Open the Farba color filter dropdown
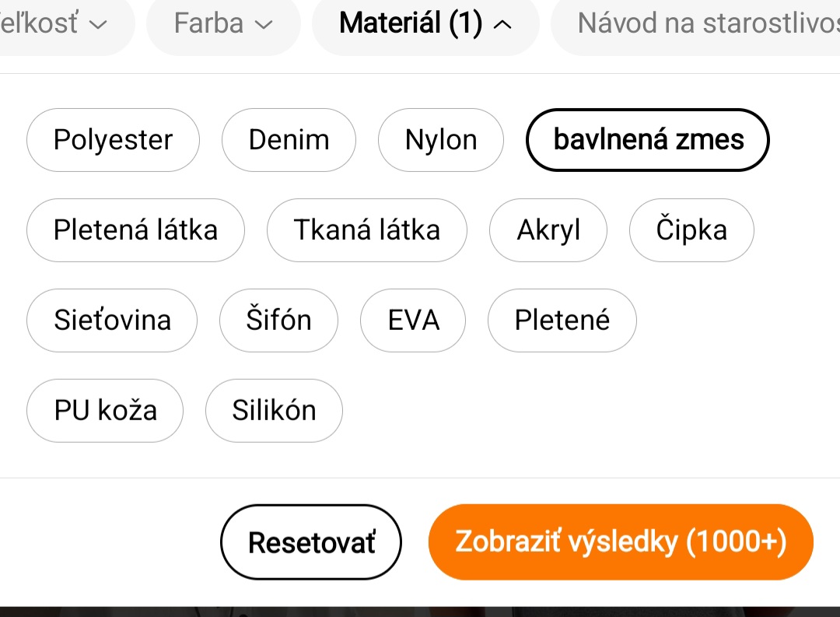 coord(223,24)
